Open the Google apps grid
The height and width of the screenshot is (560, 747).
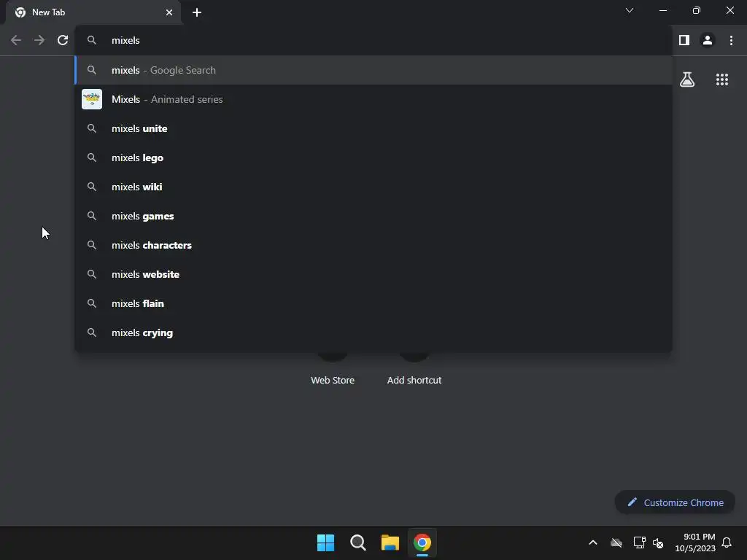[x=722, y=79]
